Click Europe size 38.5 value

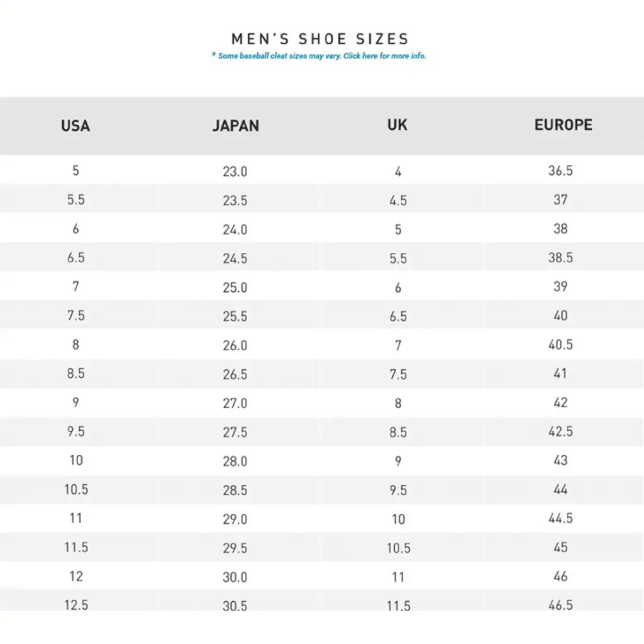pyautogui.click(x=560, y=258)
